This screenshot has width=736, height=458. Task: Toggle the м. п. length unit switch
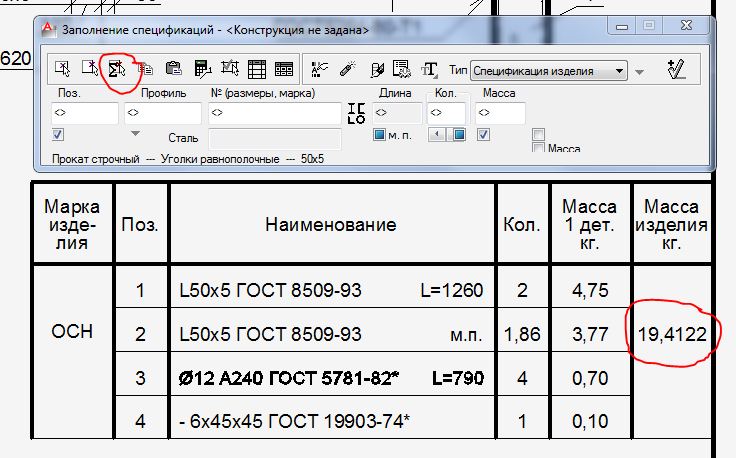[x=380, y=135]
